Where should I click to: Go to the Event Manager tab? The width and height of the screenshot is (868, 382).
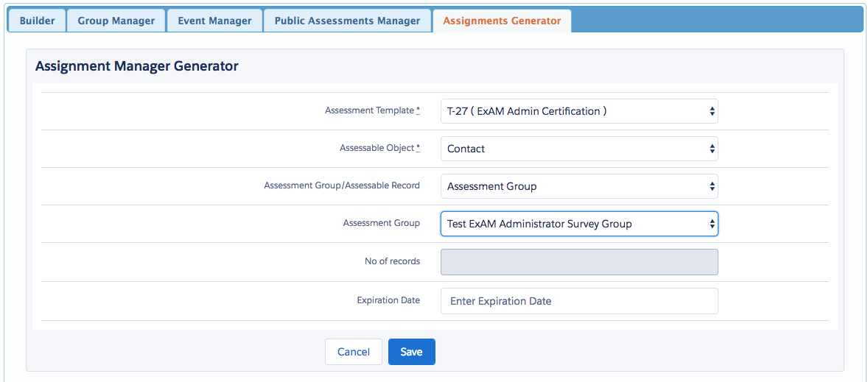click(x=214, y=21)
